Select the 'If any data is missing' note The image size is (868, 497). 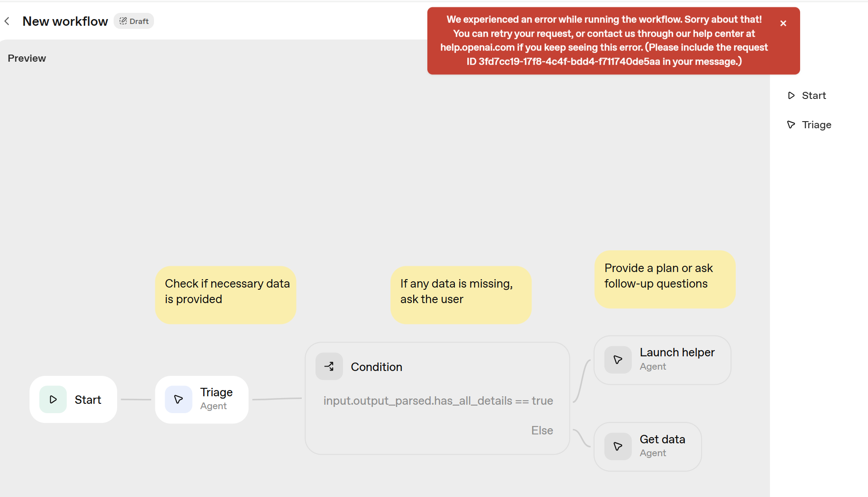click(x=461, y=295)
